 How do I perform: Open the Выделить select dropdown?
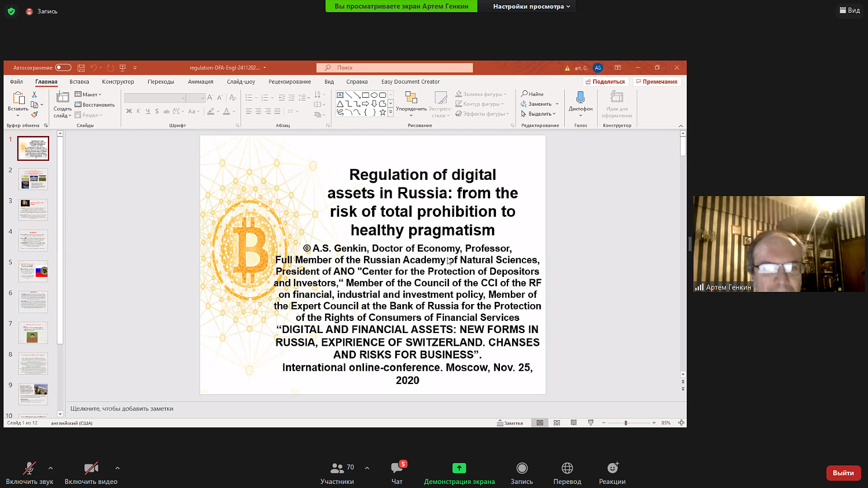[538, 114]
